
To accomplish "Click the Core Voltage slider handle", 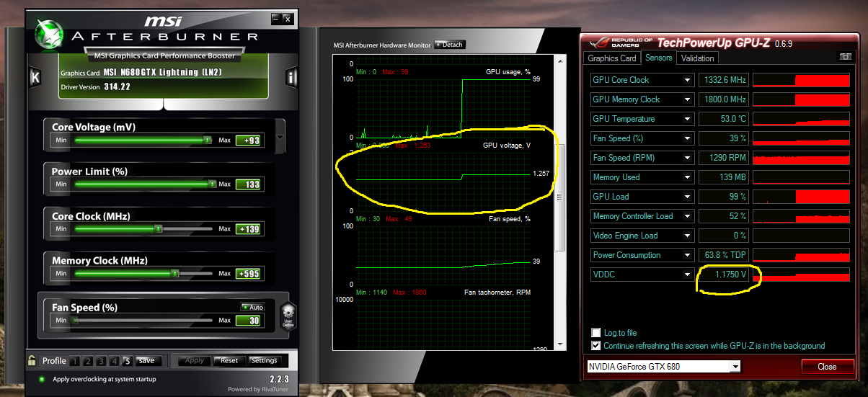I will [207, 140].
